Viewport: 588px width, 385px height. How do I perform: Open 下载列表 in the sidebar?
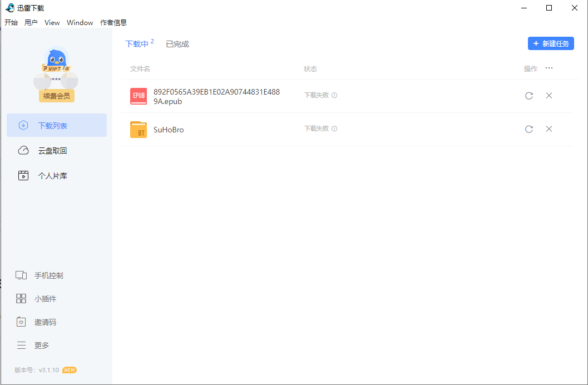click(57, 125)
